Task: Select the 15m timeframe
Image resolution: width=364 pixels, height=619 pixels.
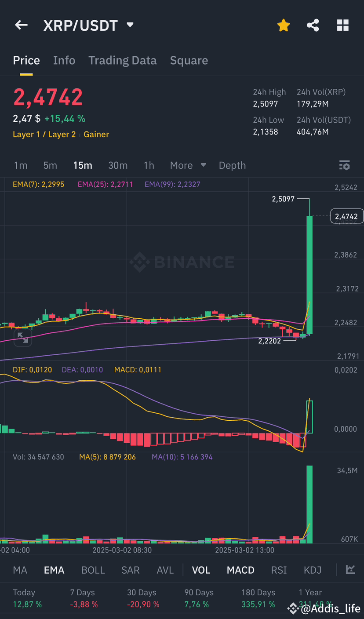Action: [83, 165]
